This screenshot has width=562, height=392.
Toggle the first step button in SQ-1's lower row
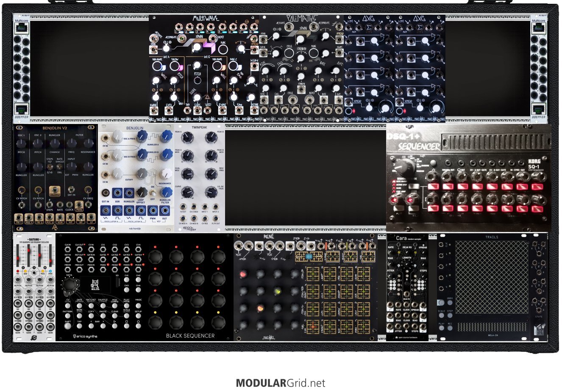click(x=434, y=209)
